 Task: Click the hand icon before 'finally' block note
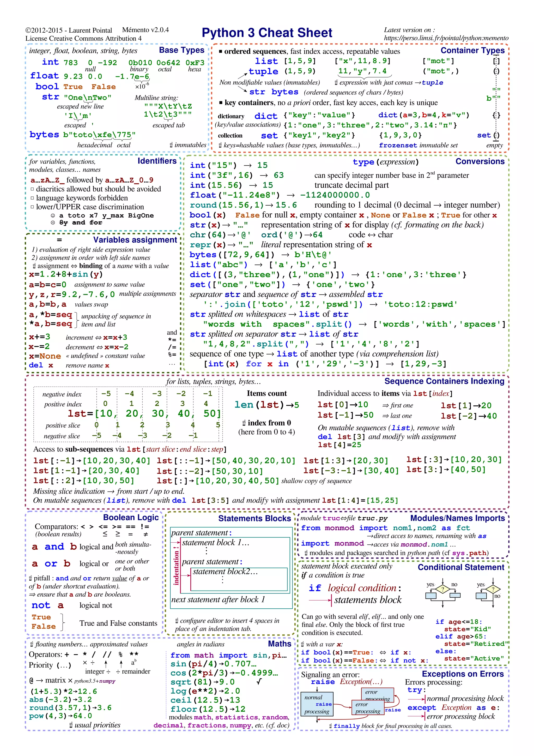[x=330, y=726]
